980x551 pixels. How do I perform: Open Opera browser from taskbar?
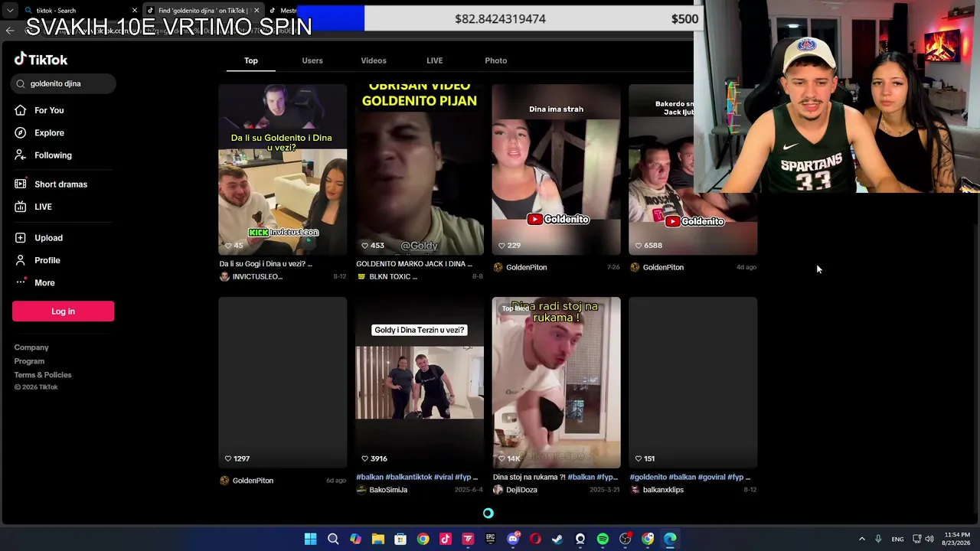click(535, 539)
